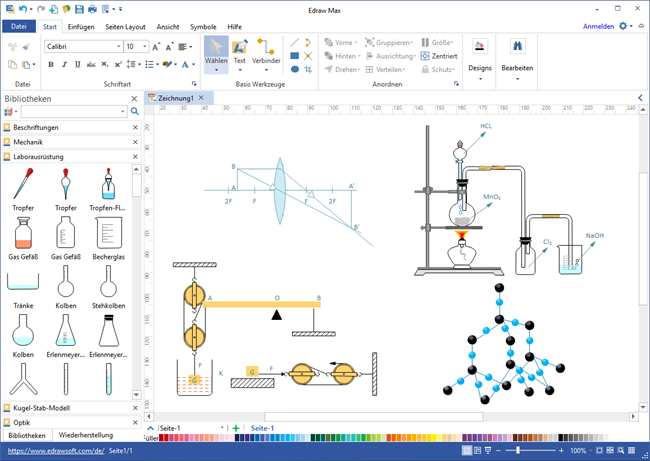Click the save disk icon
Screen dimensions: 650x461
tap(79, 9)
